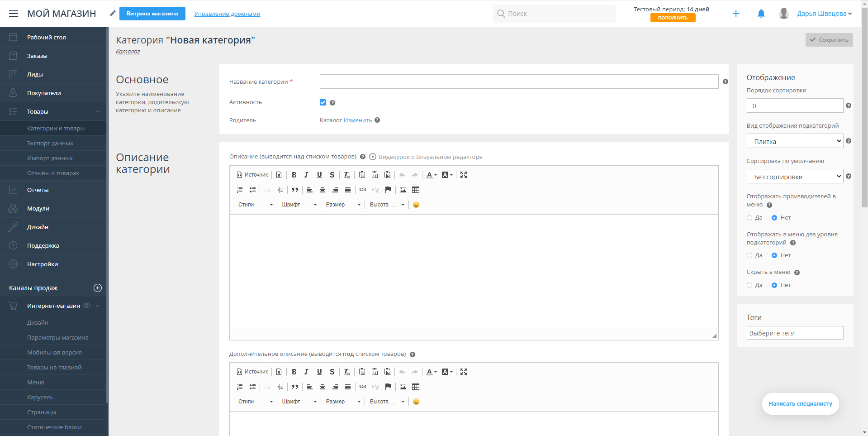The height and width of the screenshot is (436, 868).
Task: Insert table icon in first editor
Action: click(416, 190)
